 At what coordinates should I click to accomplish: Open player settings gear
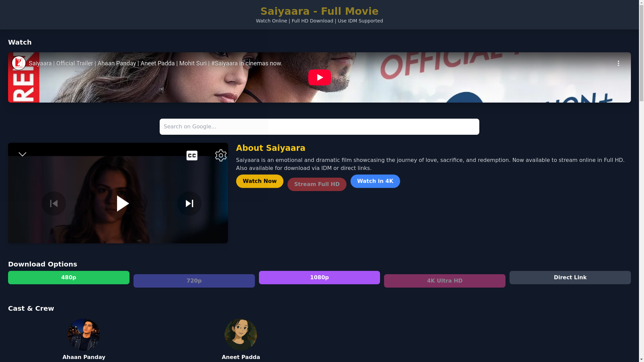tap(221, 156)
